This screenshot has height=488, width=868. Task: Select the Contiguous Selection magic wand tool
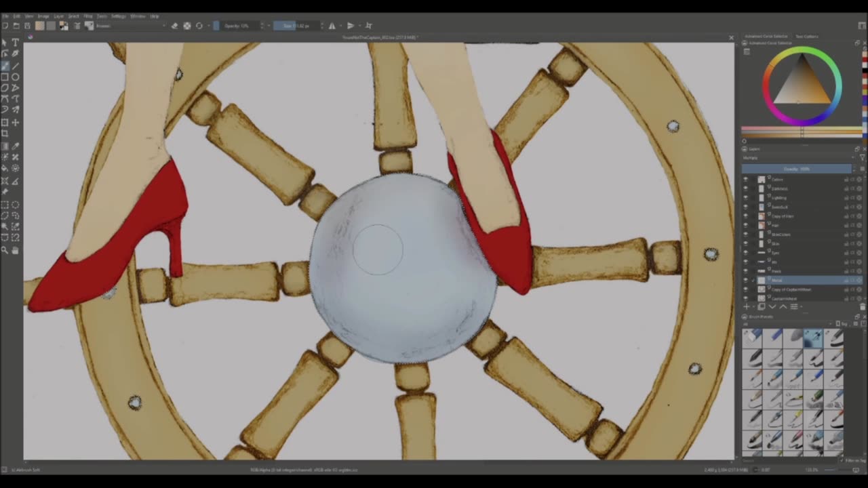point(5,227)
